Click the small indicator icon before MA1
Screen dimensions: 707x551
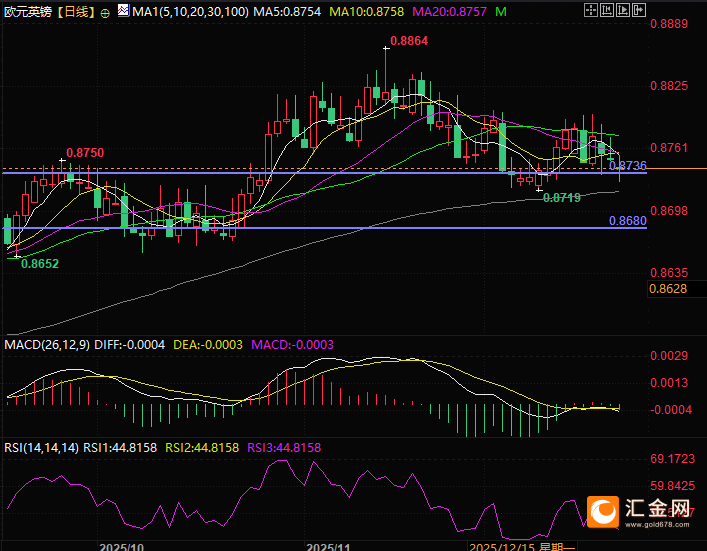123,13
